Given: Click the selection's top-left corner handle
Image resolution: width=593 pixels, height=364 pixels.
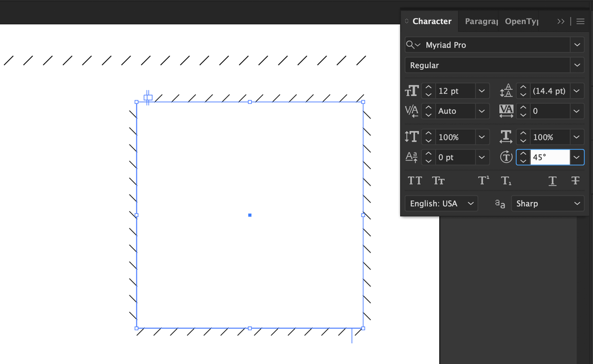Looking at the screenshot, I should [137, 102].
